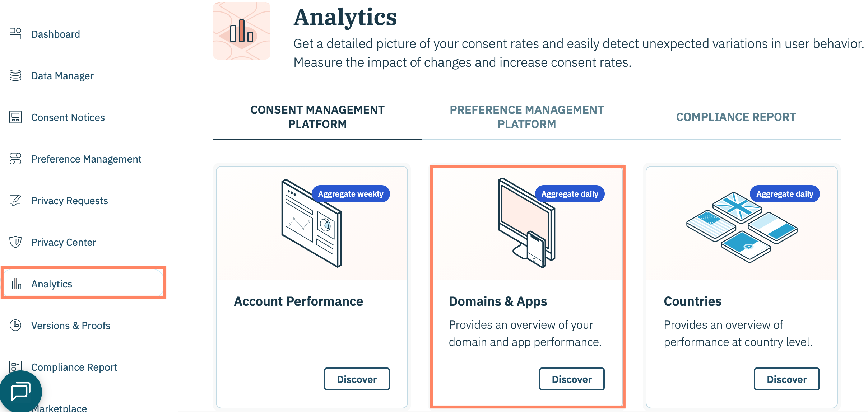Image resolution: width=868 pixels, height=412 pixels.
Task: Switch to Preference Management Platform tab
Action: tap(526, 117)
